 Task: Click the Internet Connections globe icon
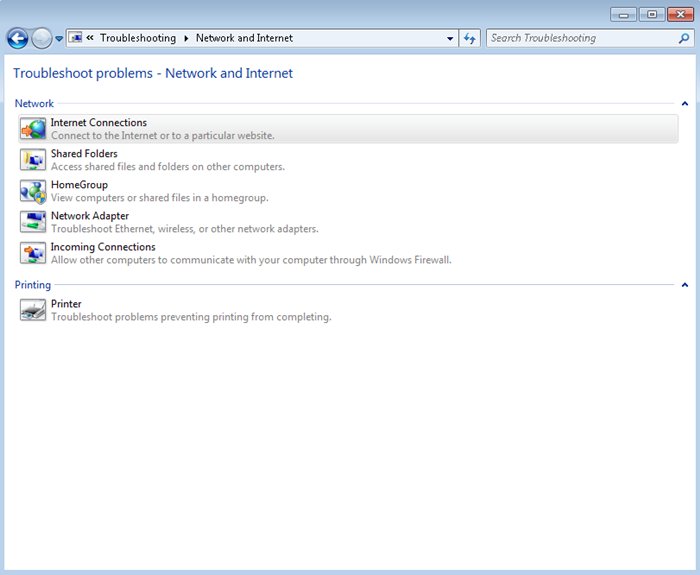pos(33,129)
